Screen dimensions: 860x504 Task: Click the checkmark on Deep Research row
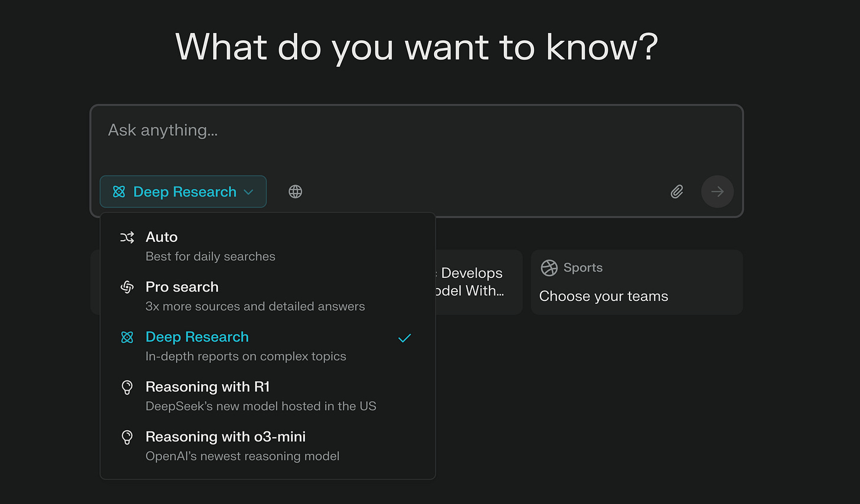click(x=405, y=338)
